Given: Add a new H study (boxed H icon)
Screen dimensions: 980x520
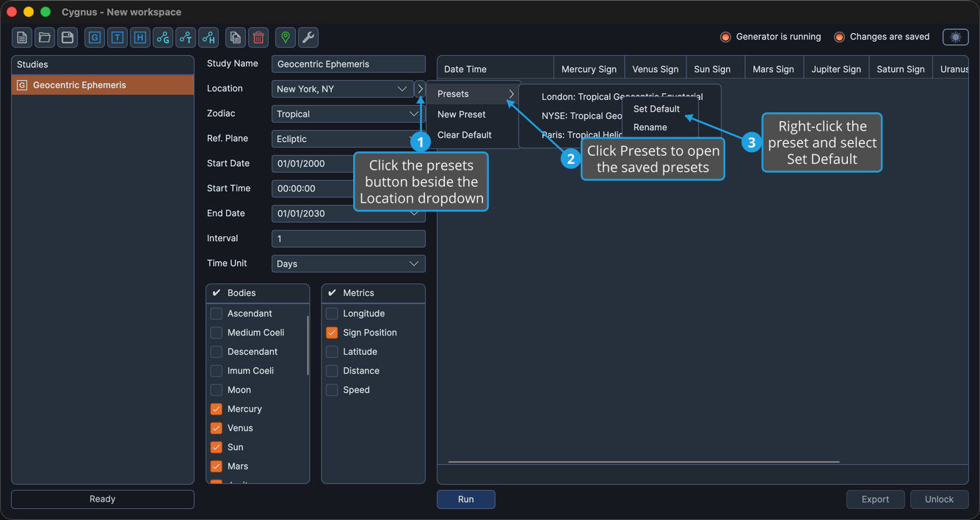Looking at the screenshot, I should (x=140, y=37).
